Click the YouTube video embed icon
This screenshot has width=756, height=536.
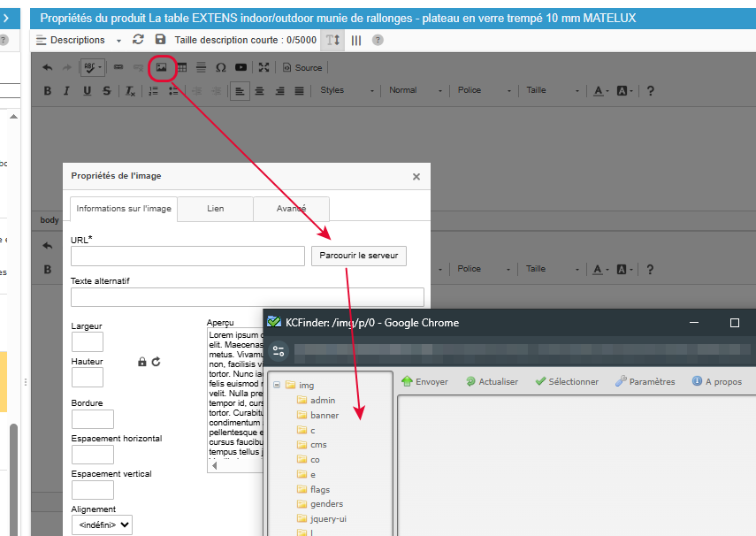[x=241, y=67]
